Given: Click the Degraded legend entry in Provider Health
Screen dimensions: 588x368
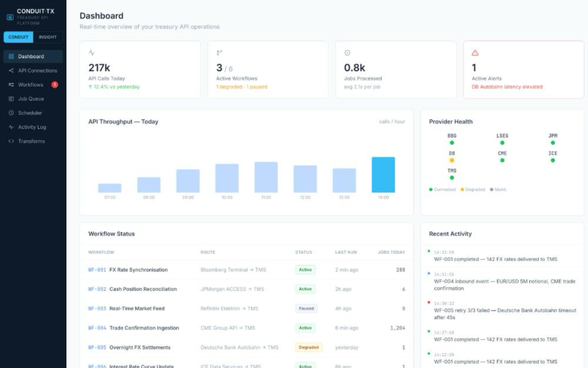Looking at the screenshot, I should [x=473, y=190].
